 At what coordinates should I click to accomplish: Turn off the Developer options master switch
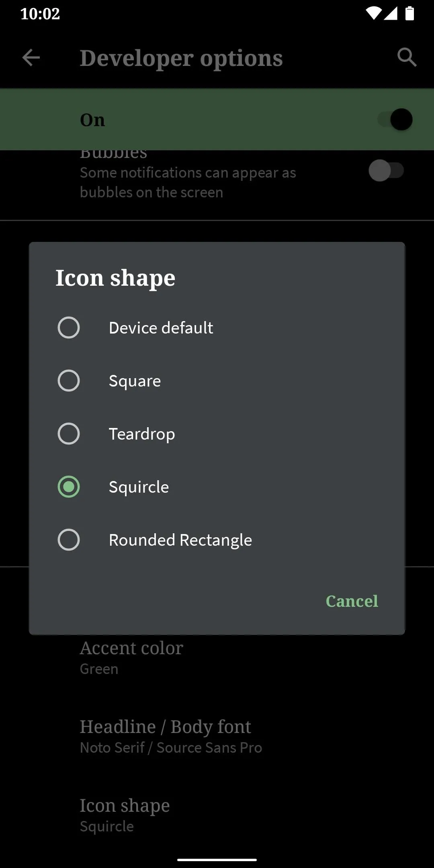[395, 119]
